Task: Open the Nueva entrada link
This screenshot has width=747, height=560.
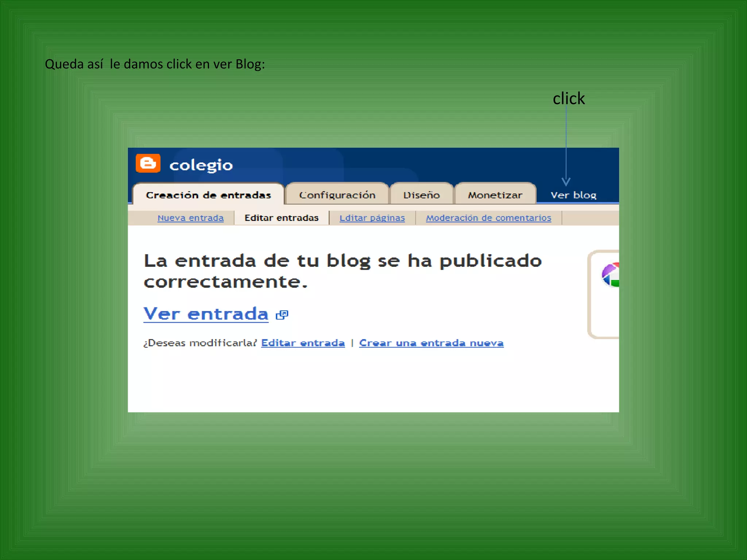Action: tap(190, 218)
